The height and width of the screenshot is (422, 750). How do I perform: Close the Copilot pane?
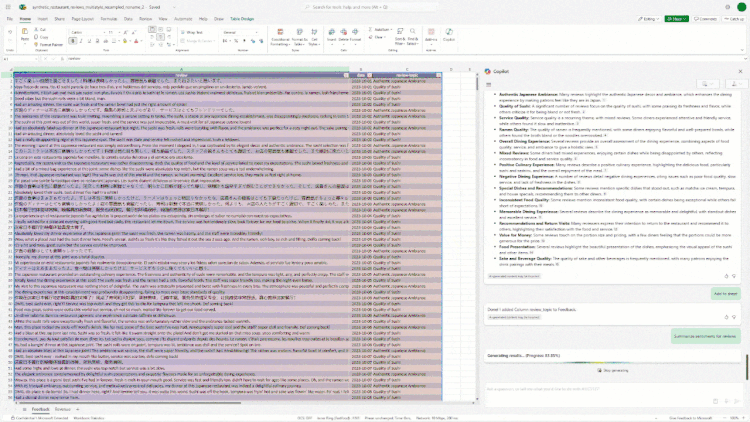(740, 71)
